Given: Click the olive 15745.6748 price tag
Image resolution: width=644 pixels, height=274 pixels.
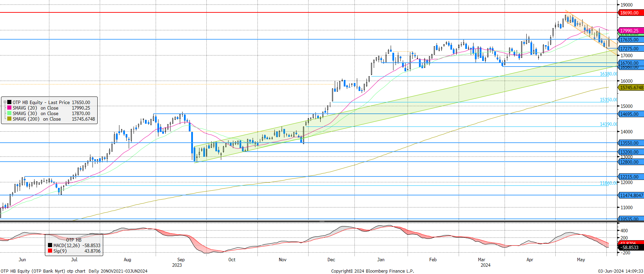Looking at the screenshot, I should click(631, 88).
